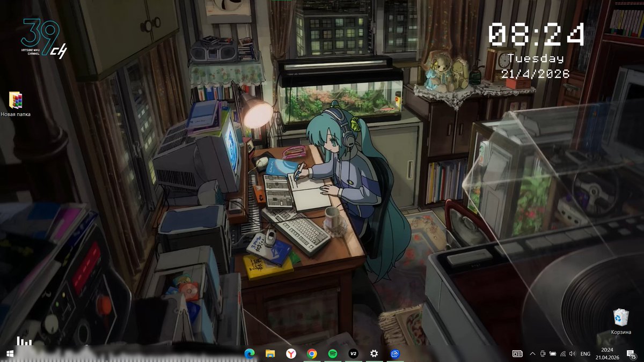Open the taskbar clock showing 20:24
This screenshot has width=644, height=362.
point(608,354)
